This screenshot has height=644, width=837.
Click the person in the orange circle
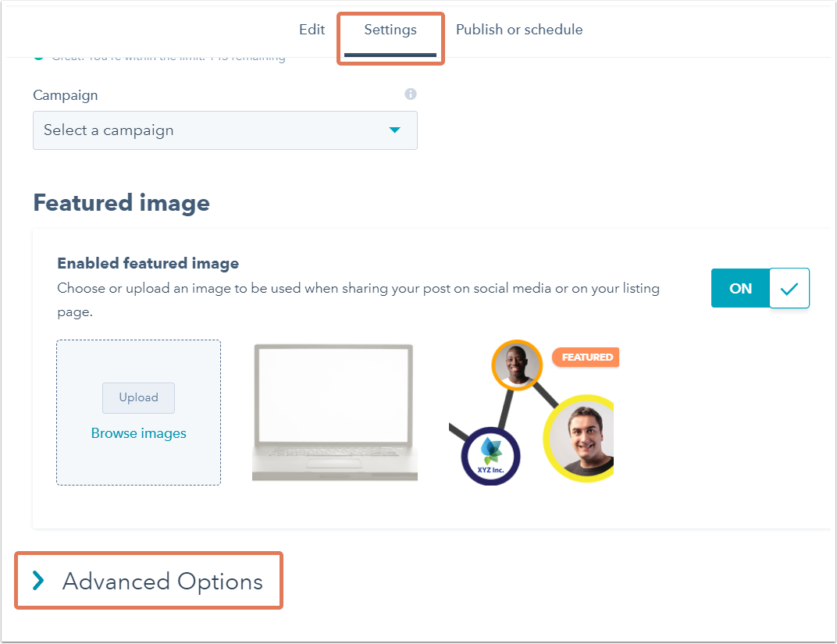click(x=517, y=365)
